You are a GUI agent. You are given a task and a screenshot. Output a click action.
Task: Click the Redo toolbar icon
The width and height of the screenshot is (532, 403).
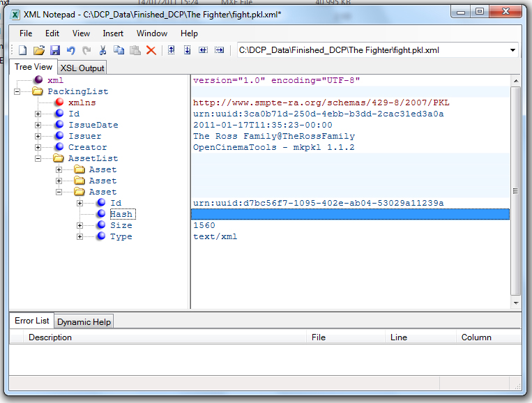(87, 50)
